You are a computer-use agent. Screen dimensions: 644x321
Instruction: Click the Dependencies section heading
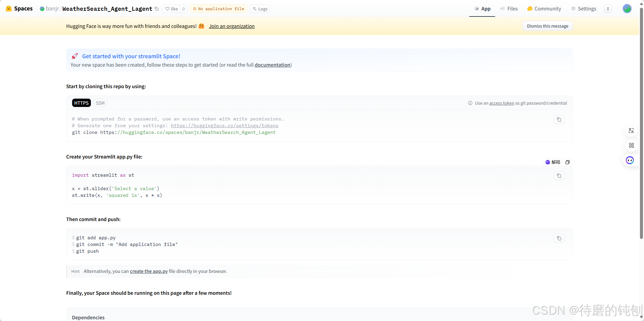[88, 317]
